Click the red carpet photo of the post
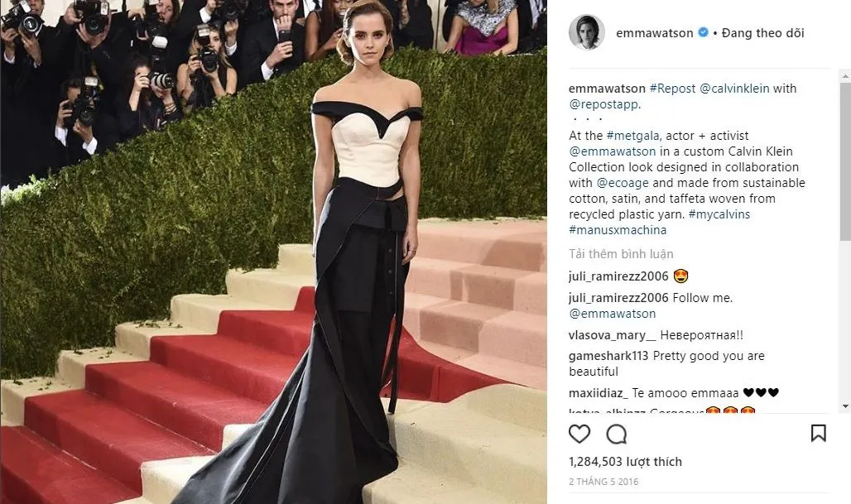 (273, 252)
